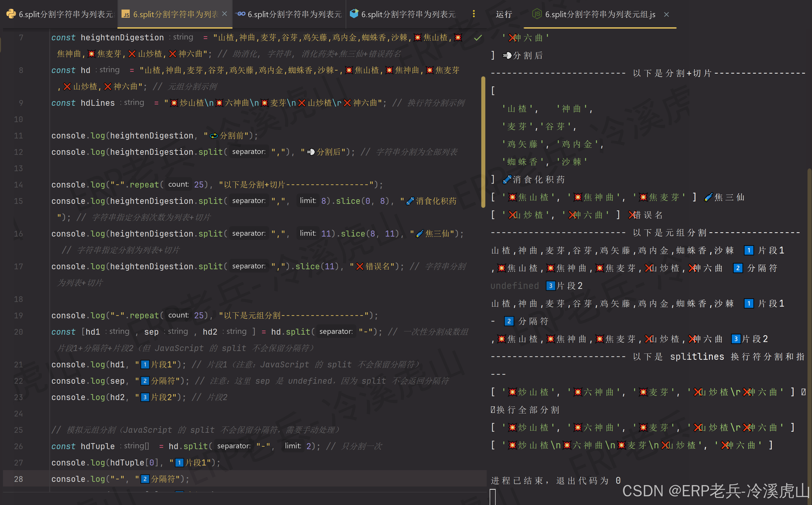Click line number 28 in gutter

pyautogui.click(x=18, y=479)
